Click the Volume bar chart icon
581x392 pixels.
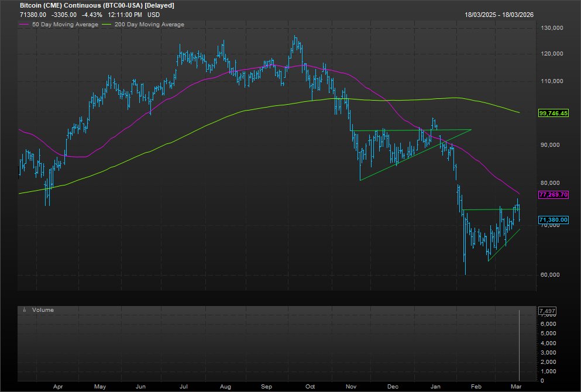[x=25, y=310]
